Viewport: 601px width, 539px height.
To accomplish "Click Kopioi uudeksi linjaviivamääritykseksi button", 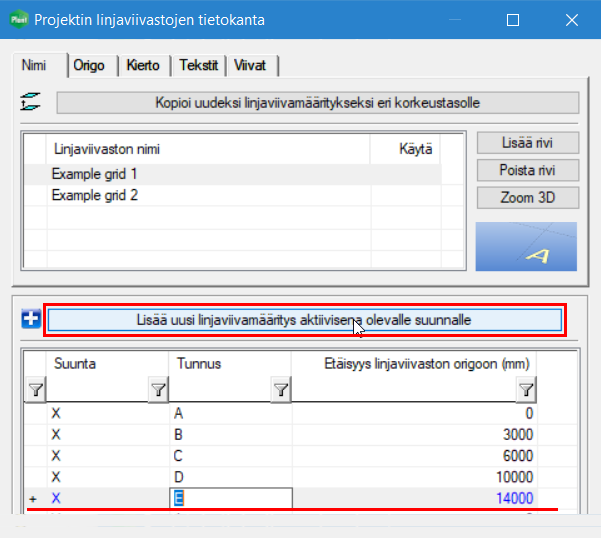I will 317,102.
